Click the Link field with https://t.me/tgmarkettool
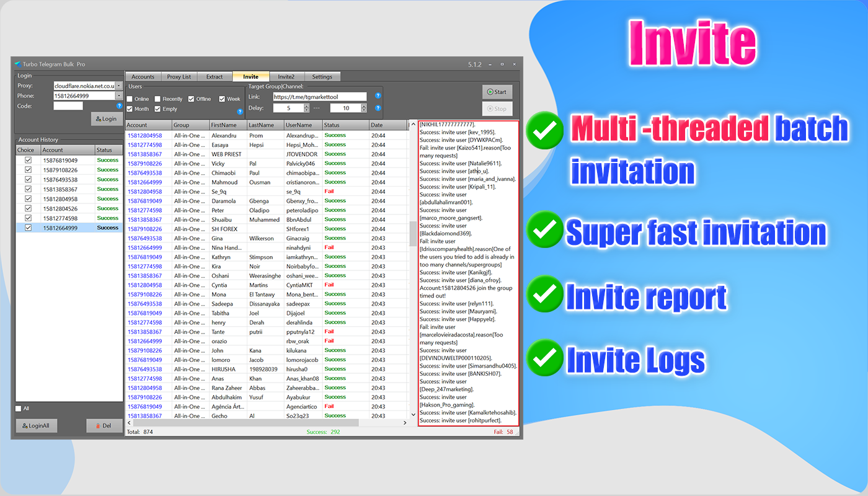The image size is (868, 496). (320, 97)
